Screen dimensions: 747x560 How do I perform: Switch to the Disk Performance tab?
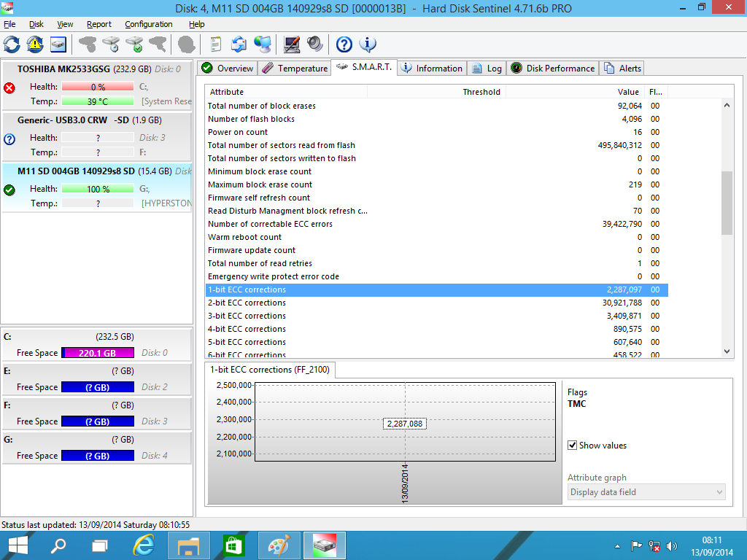coord(553,68)
